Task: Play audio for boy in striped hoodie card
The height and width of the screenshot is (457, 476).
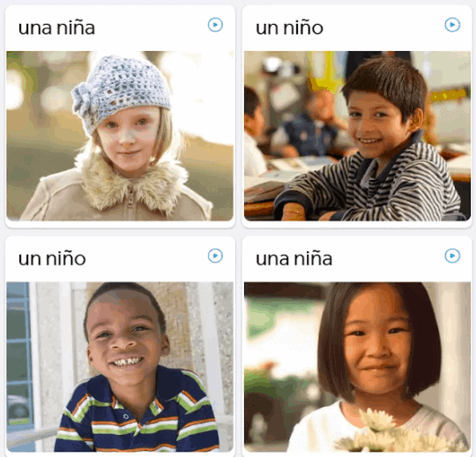Action: (x=452, y=25)
